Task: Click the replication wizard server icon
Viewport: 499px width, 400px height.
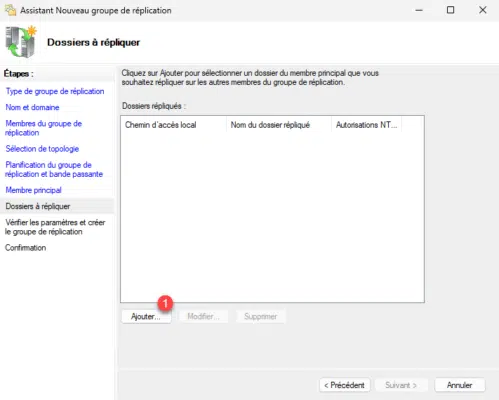Action: 21,41
